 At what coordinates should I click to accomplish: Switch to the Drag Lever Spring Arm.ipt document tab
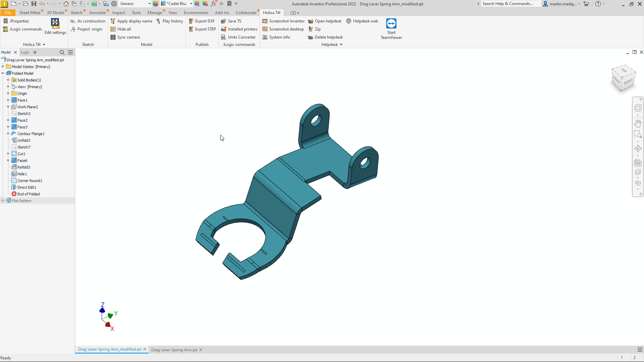pyautogui.click(x=174, y=350)
